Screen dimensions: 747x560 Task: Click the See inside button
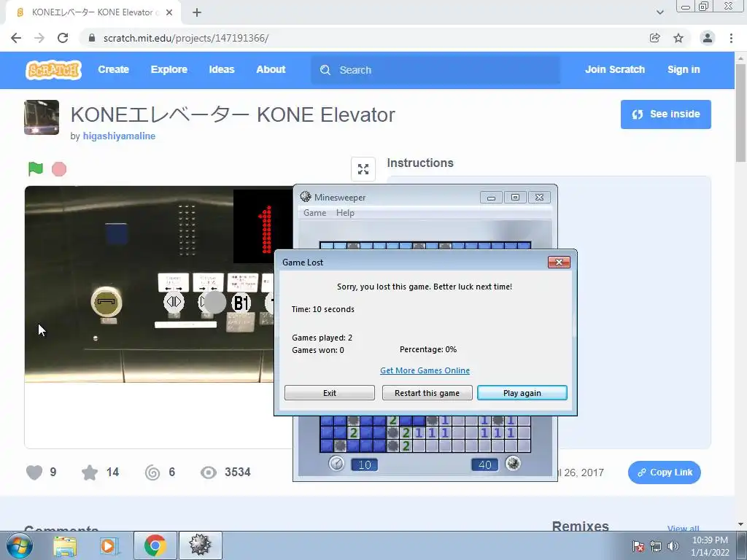[665, 114]
